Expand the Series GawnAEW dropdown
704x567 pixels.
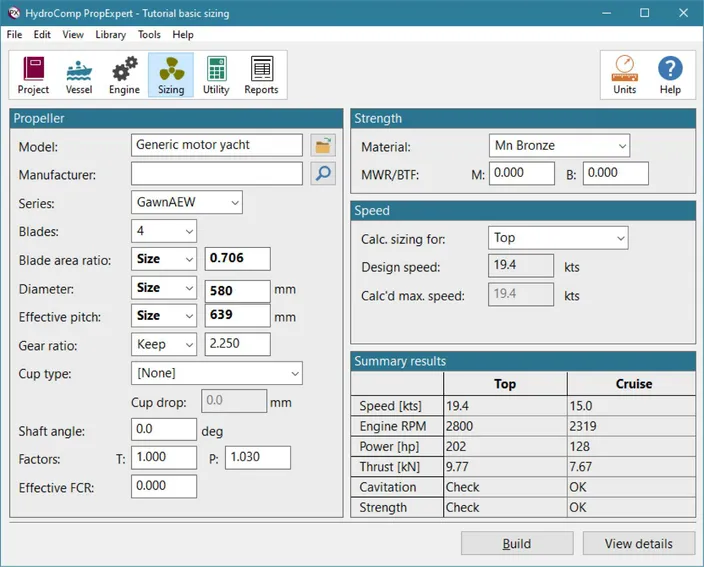click(x=187, y=202)
